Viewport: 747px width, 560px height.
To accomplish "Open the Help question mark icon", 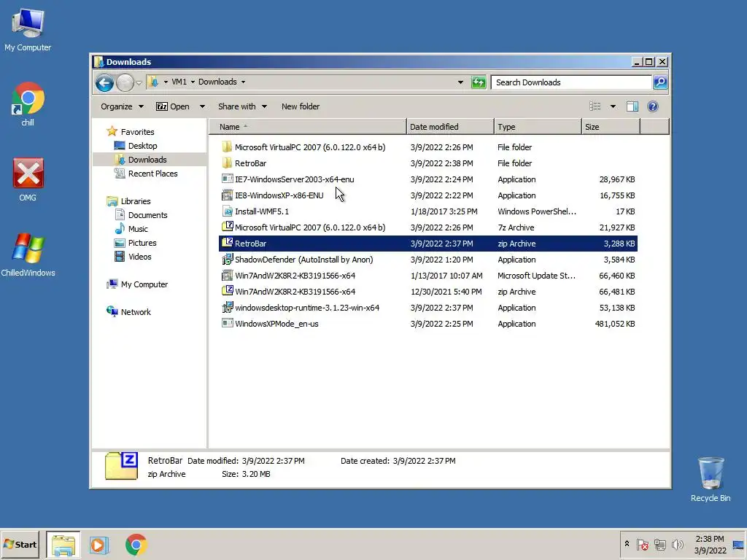I will tap(653, 106).
